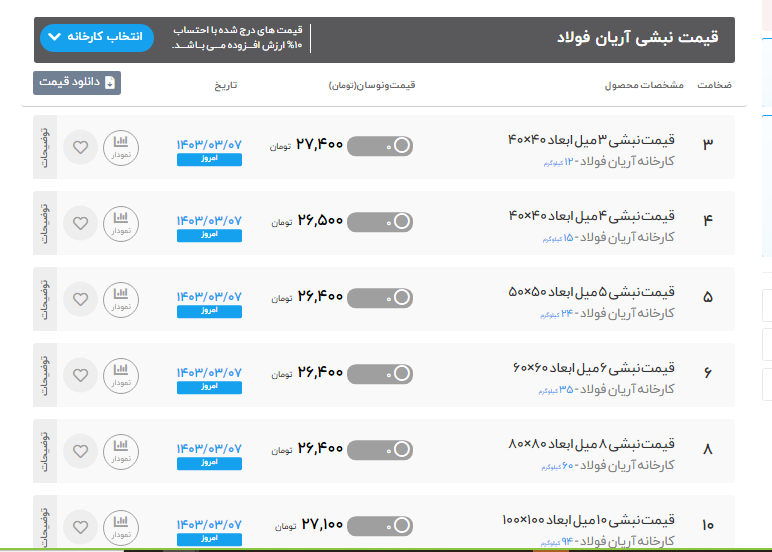
Task: View chart for 8 mil 80×80 angle
Action: [121, 451]
